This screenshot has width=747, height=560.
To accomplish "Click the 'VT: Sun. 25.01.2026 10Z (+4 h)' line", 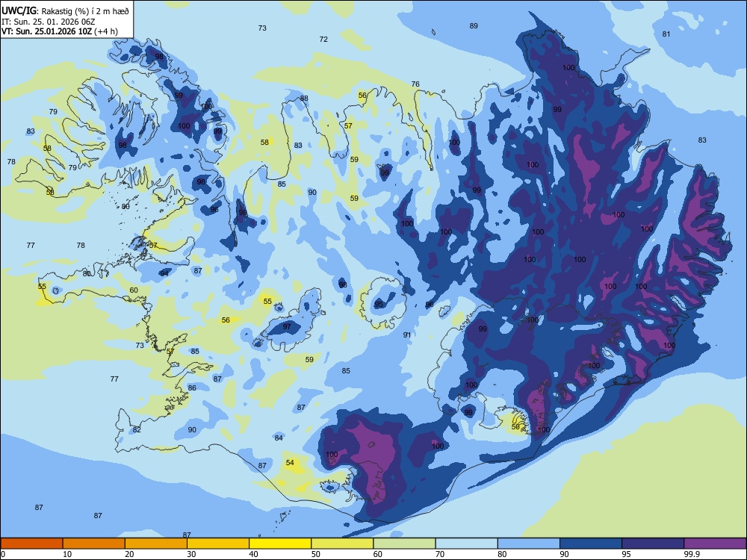I will pyautogui.click(x=60, y=31).
